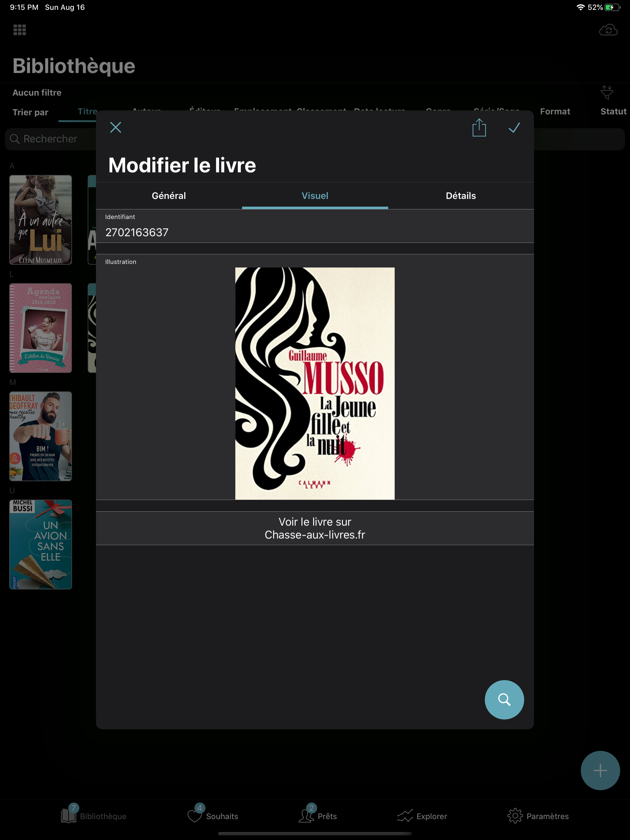Screen dimensions: 630x840
Task: Edit the Identifiant field 2702163637
Action: click(315, 232)
